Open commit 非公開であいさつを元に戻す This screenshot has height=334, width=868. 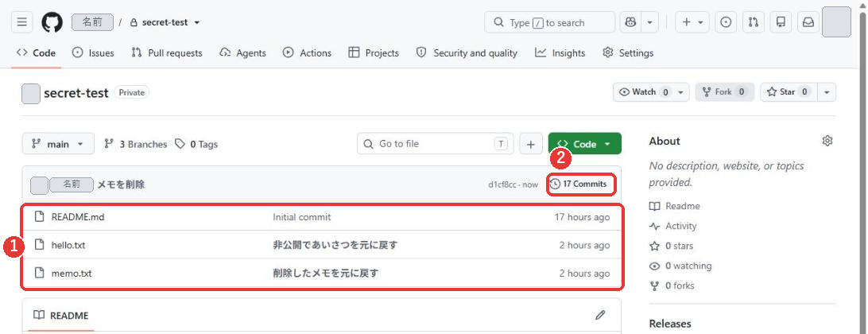(x=335, y=245)
